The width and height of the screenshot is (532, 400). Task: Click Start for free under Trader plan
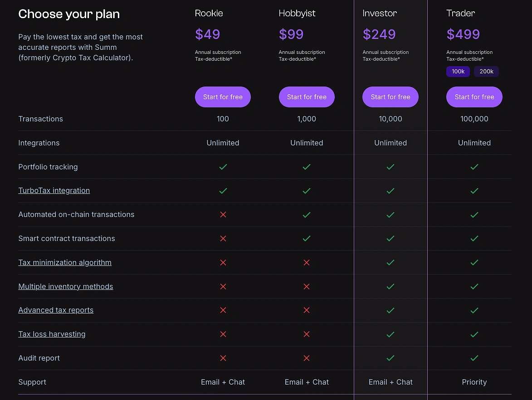pyautogui.click(x=474, y=96)
